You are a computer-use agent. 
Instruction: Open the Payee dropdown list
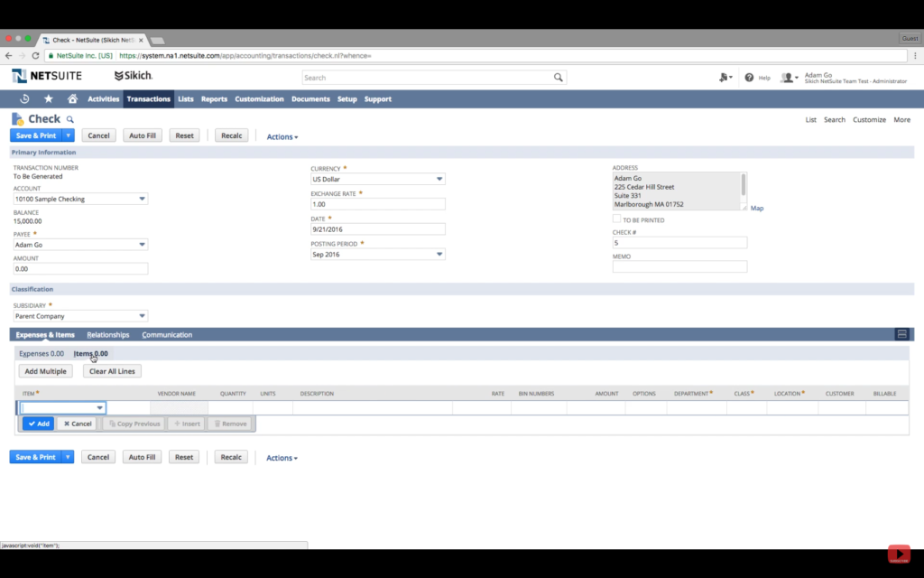click(142, 245)
